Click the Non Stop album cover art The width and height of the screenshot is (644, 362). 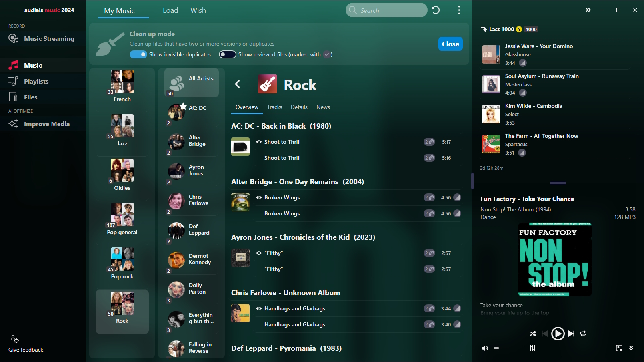[x=554, y=259]
